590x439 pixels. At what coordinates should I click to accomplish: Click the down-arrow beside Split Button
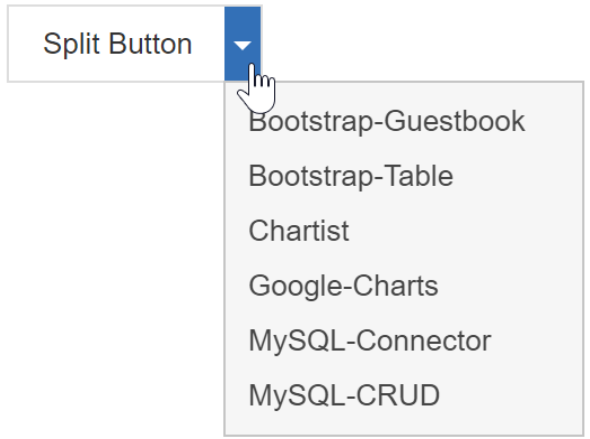click(242, 44)
